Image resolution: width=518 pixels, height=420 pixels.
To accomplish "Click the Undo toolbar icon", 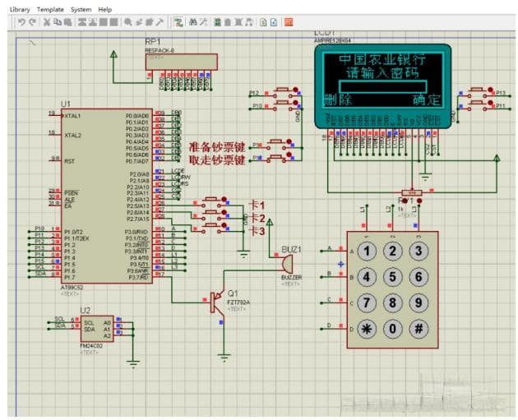I will (x=22, y=22).
